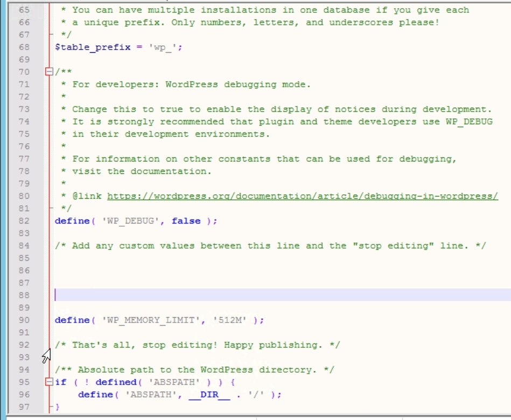Screen dimensions: 511x420
Task: Click the 'defined' keyword on line 95
Action: (x=116, y=382)
